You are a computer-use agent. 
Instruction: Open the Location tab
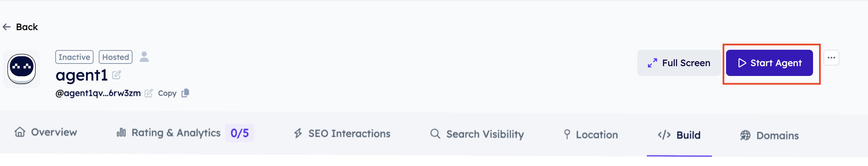click(591, 135)
